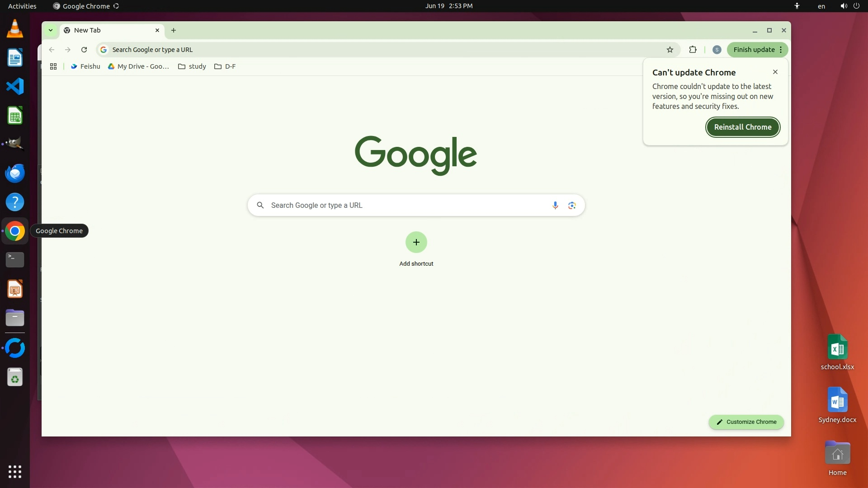The width and height of the screenshot is (868, 488).
Task: Expand the tab search dropdown arrow
Action: (x=51, y=30)
